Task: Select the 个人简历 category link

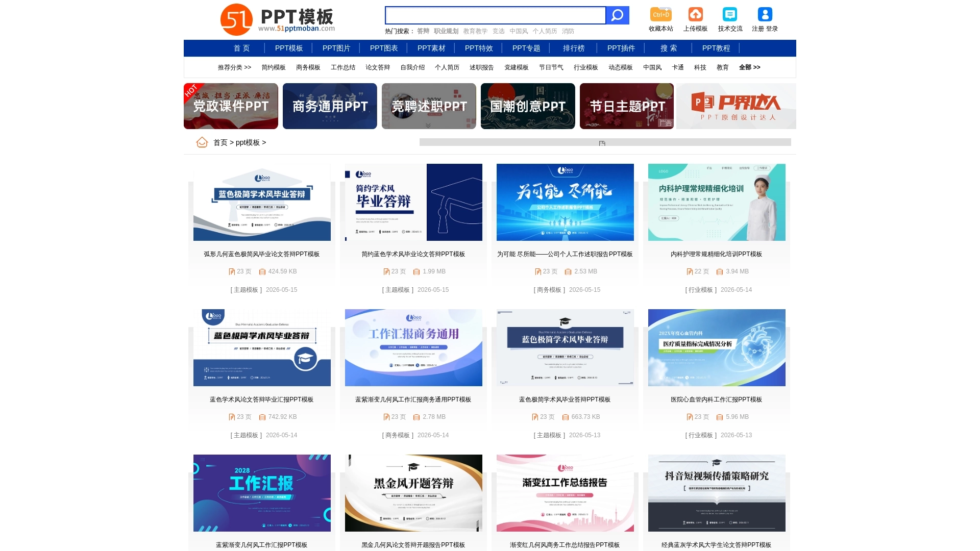Action: coord(447,67)
